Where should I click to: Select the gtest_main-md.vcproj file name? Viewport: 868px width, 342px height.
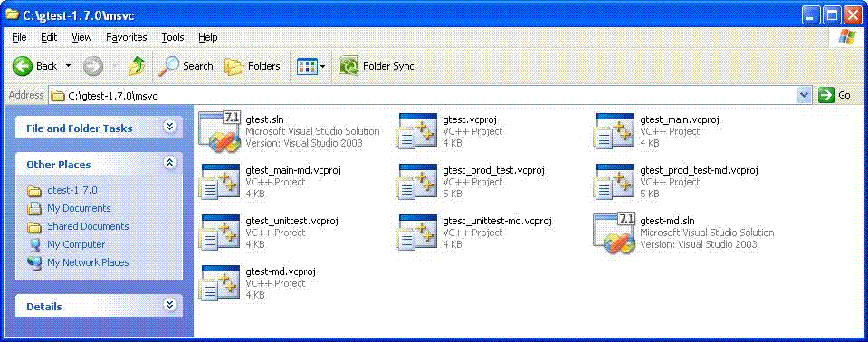point(293,170)
